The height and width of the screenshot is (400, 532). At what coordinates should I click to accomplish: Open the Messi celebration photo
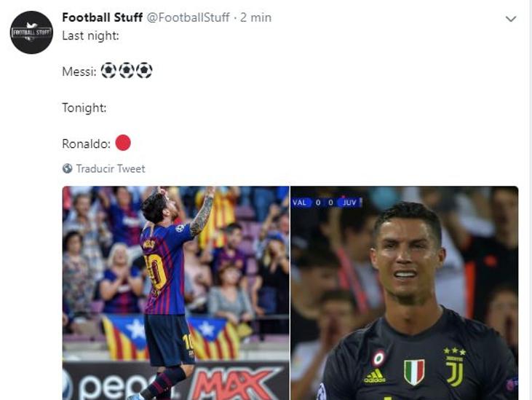(175, 293)
